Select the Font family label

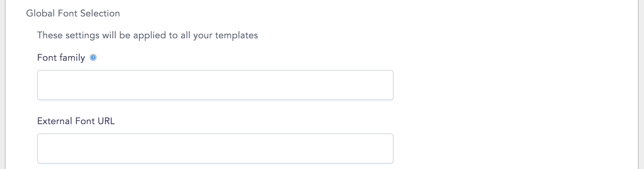(61, 58)
